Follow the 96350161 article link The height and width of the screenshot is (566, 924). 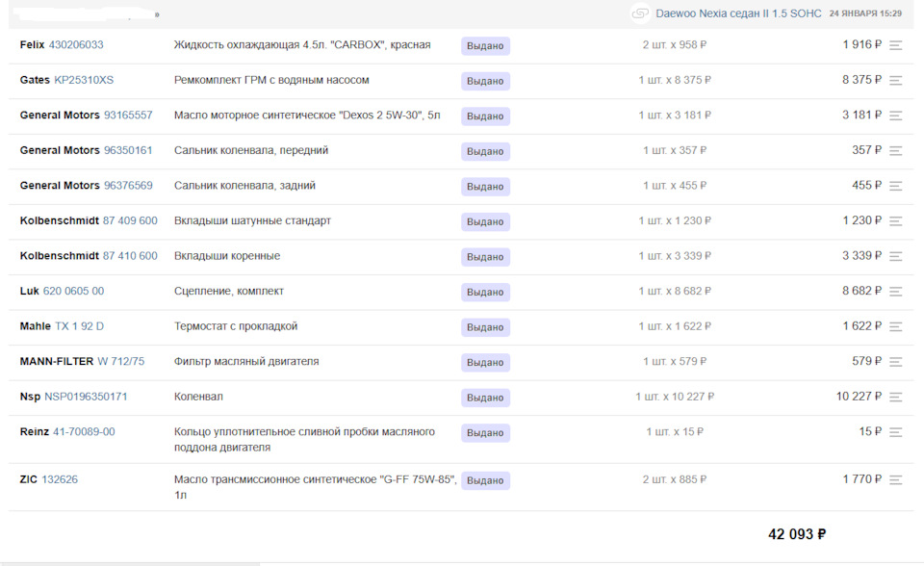point(128,150)
